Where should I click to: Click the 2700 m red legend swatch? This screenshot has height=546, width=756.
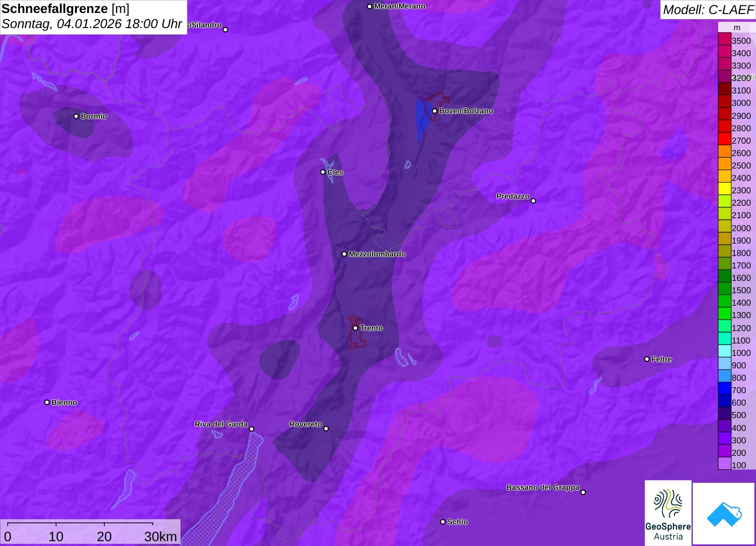click(725, 139)
